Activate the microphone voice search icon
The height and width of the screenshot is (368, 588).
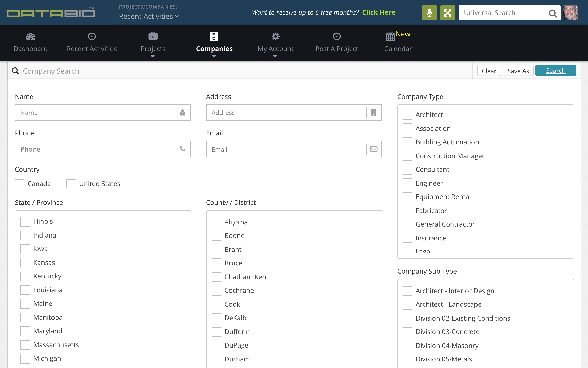tap(429, 13)
